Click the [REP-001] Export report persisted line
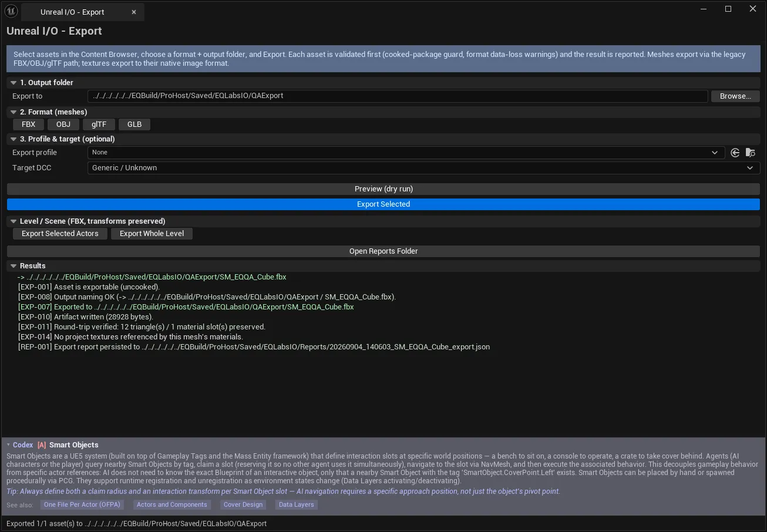 pos(254,347)
